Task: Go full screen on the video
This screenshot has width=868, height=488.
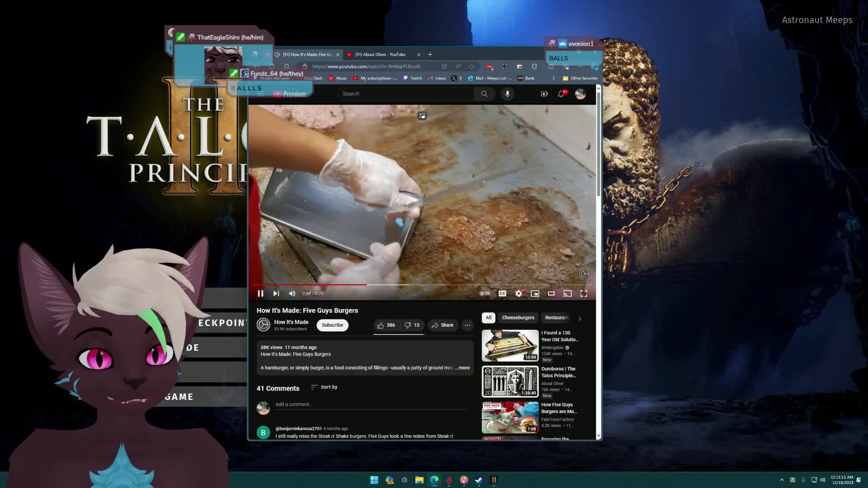Action: pos(584,293)
